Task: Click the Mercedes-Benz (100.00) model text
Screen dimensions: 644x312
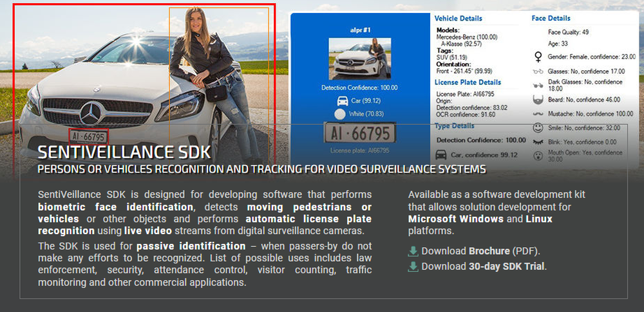Action: [466, 37]
